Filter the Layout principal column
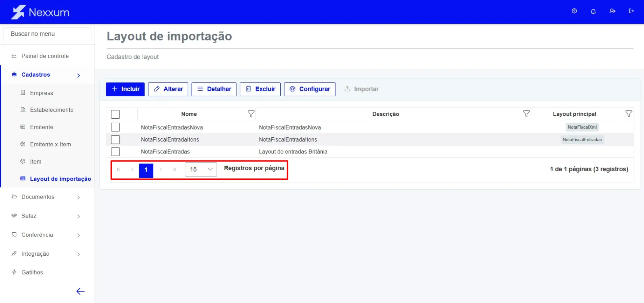 (629, 114)
